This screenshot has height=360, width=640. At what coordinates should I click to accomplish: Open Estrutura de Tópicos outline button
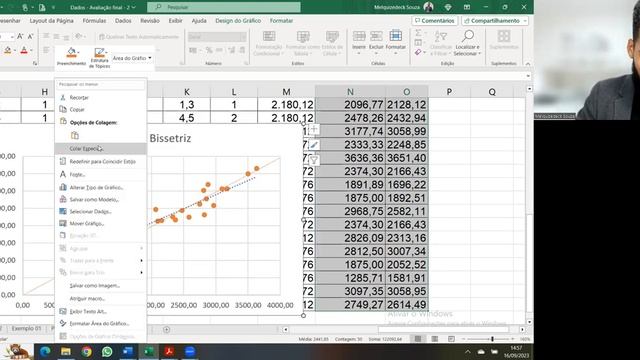pos(100,58)
